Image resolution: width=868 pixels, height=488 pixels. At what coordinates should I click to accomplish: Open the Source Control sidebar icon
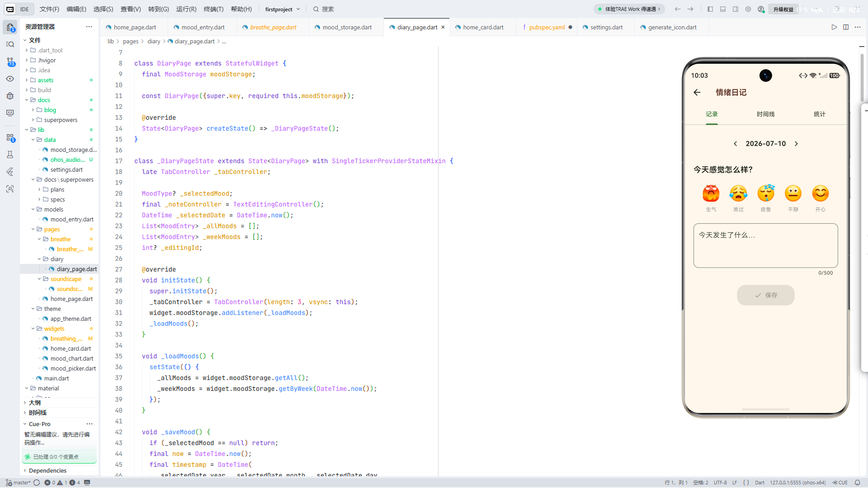[10, 61]
